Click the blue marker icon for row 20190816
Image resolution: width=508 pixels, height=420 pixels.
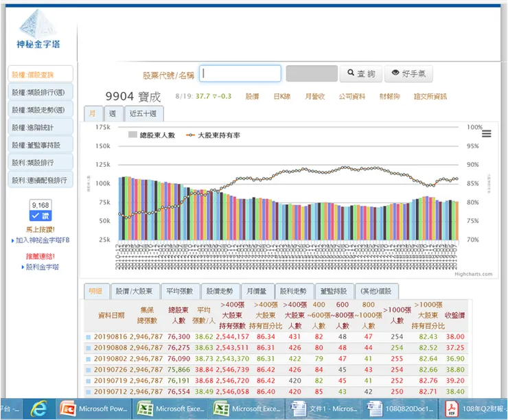tap(88, 337)
